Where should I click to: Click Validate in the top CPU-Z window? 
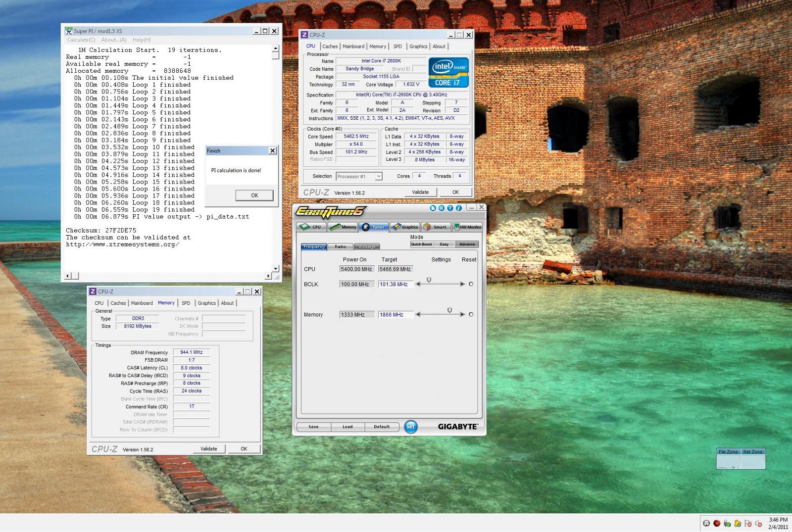tap(420, 192)
